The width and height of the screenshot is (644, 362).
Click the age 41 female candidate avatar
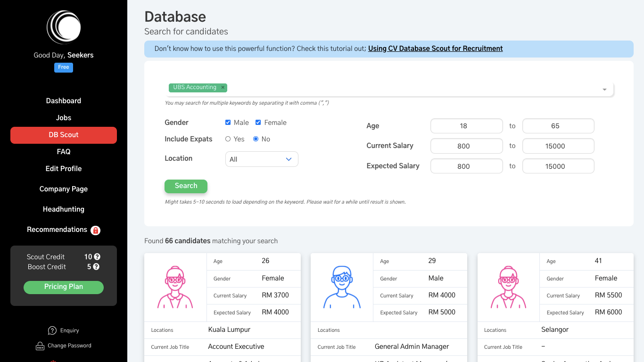tap(508, 287)
